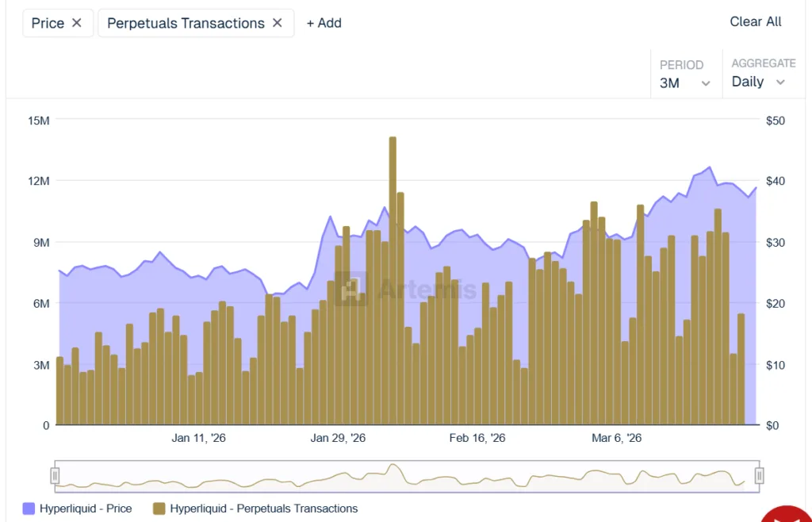
Task: Click the timeline range slider track
Action: point(404,474)
